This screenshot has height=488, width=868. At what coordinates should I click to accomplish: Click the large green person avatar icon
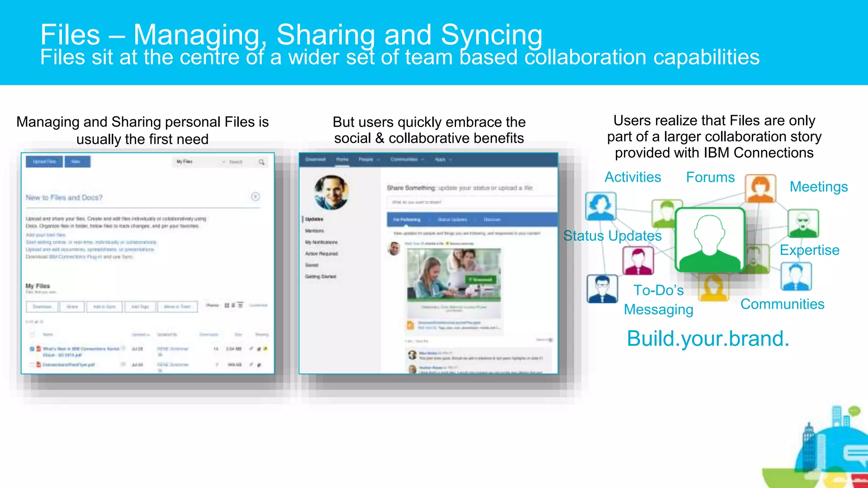tap(710, 239)
